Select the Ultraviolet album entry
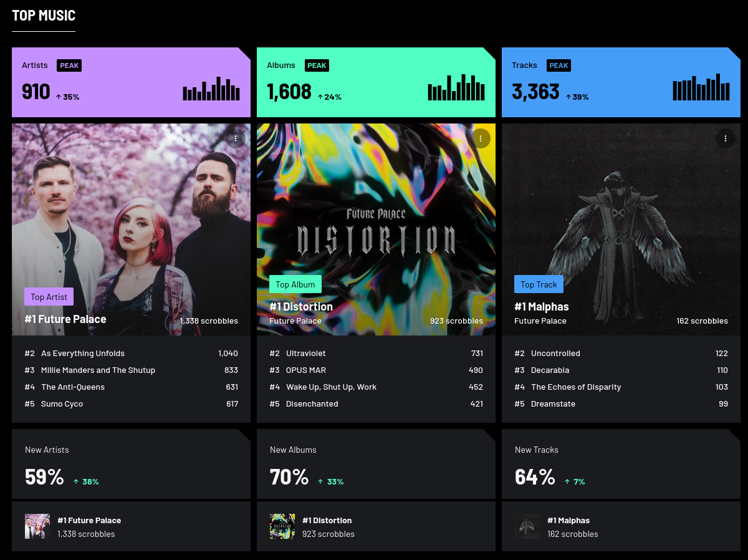Screen dimensions: 748x560 (x=306, y=353)
